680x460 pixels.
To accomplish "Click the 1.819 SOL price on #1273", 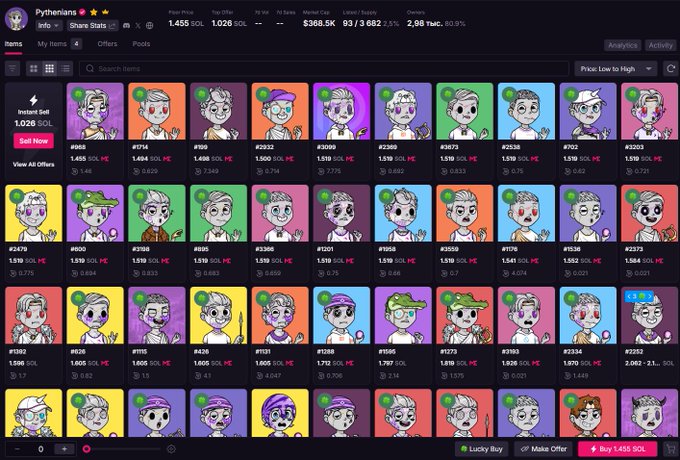I will tap(454, 363).
